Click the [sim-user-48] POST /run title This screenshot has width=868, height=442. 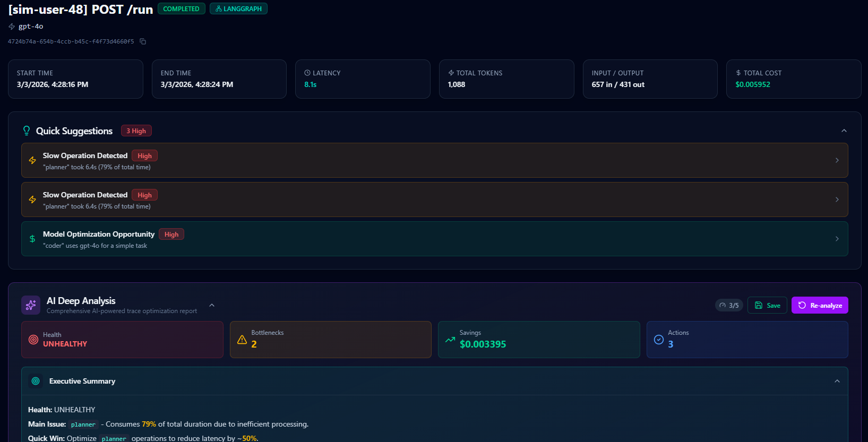point(81,10)
